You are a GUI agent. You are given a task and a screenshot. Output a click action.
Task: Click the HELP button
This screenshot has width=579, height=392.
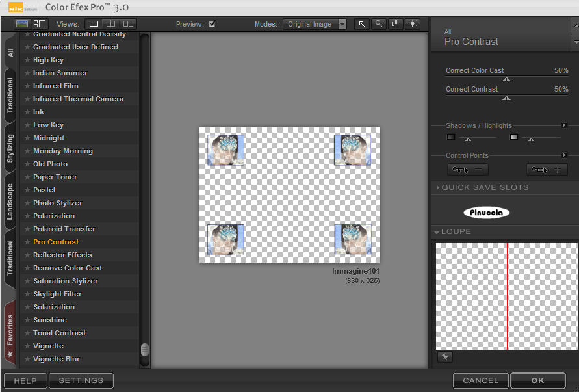25,380
